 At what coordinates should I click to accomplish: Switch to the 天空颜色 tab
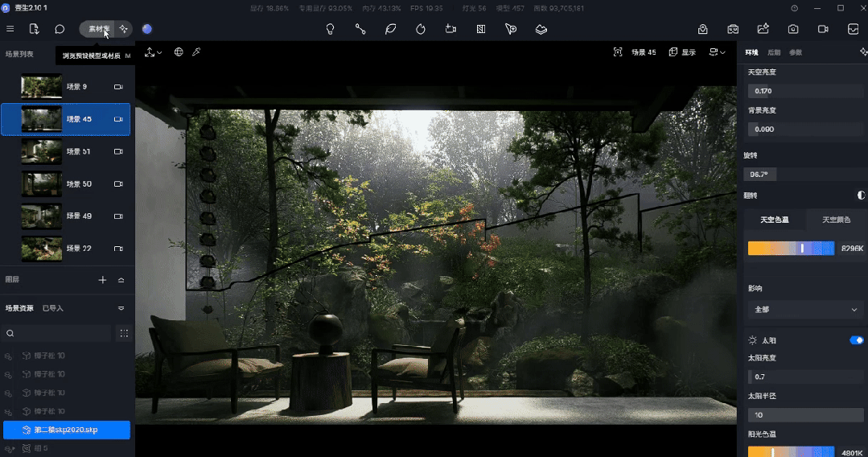(835, 220)
